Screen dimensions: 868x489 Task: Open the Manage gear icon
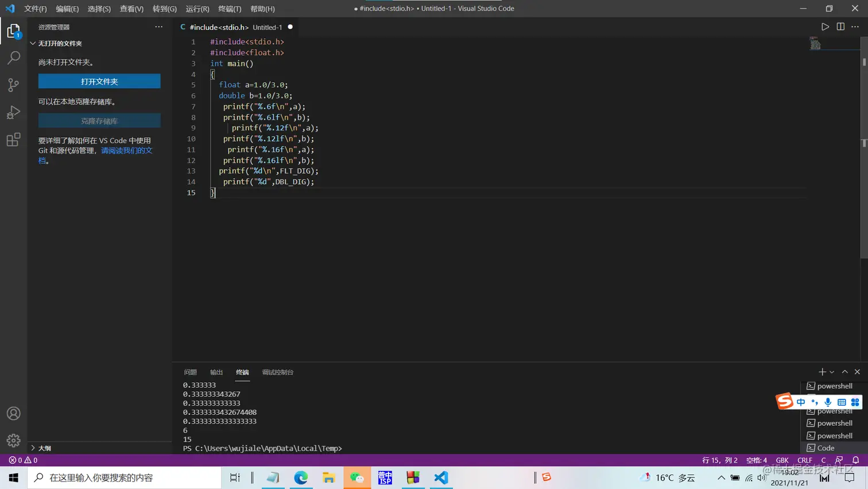pos(13,441)
